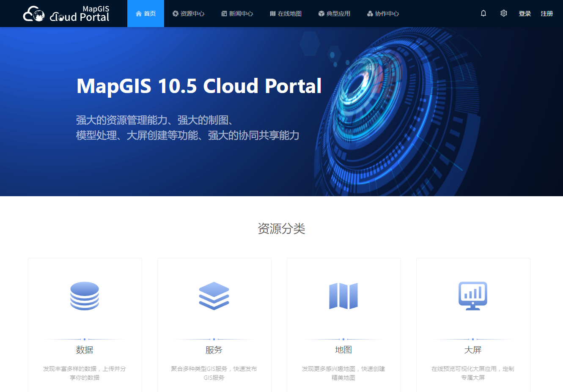Open the 典型应用 menu item
563x392 pixels.
[334, 14]
